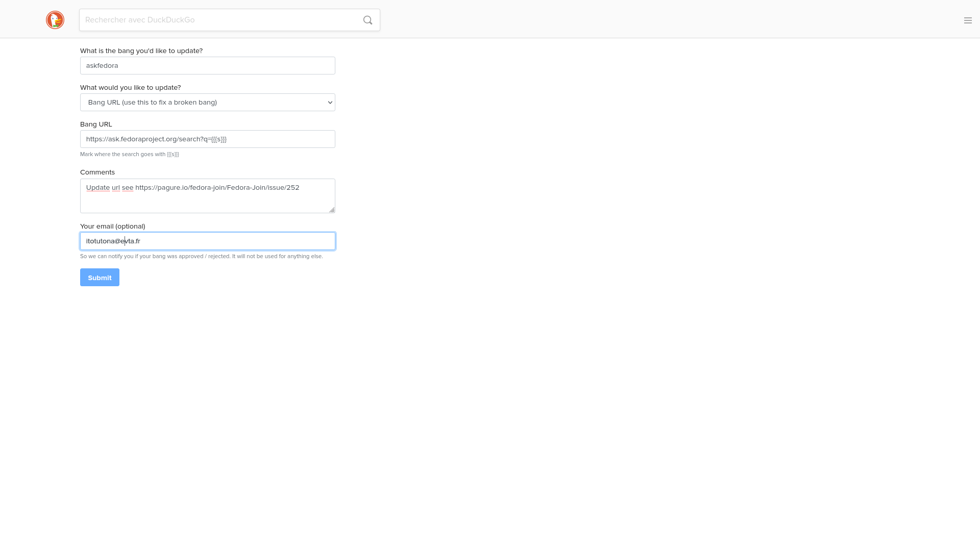Expand the 'What would you like to update' dropdown
This screenshot has height=551, width=980.
208,102
